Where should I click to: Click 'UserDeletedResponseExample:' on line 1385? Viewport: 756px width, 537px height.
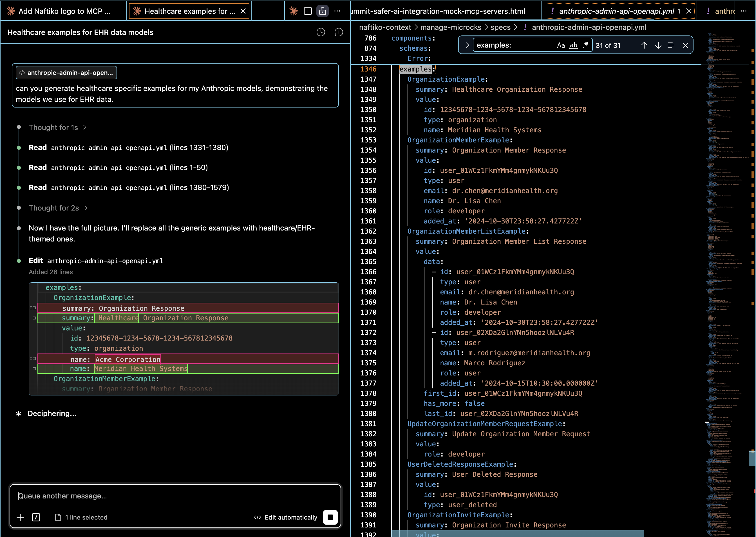(462, 464)
